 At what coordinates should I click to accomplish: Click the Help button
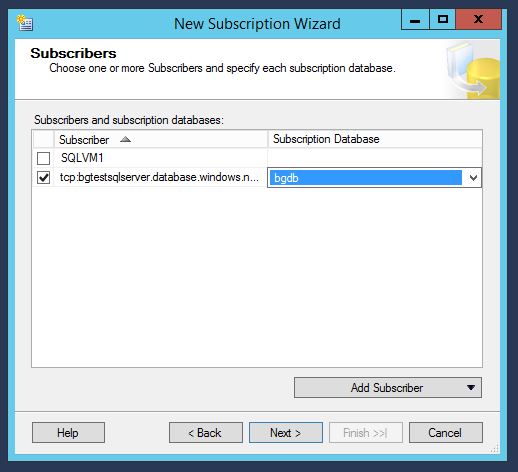click(x=68, y=433)
